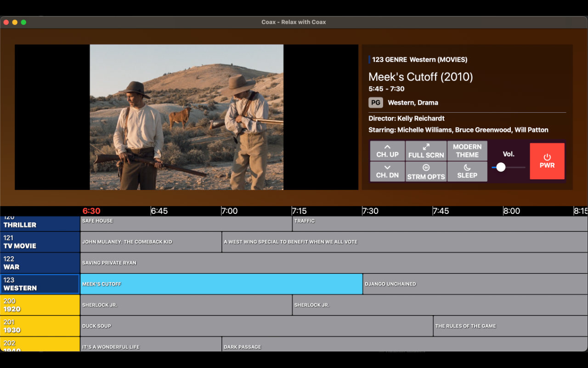The height and width of the screenshot is (368, 588).
Task: Select The Rules of the Game listing
Action: tap(511, 326)
